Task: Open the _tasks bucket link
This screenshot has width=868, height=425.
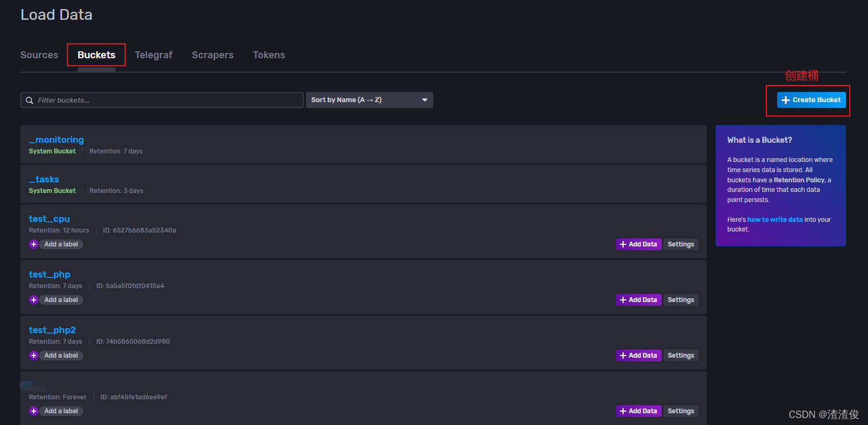Action: [x=44, y=179]
